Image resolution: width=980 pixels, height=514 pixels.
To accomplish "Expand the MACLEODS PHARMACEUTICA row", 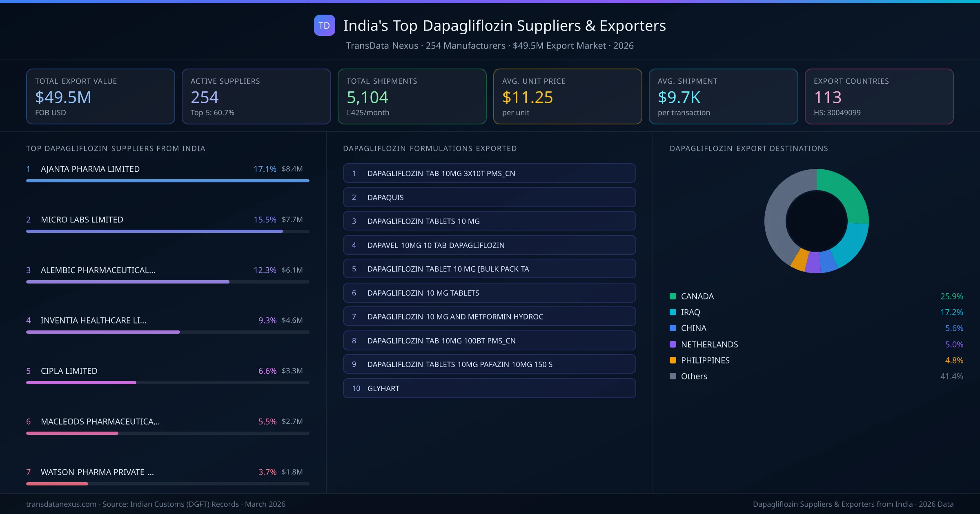I will pos(100,421).
